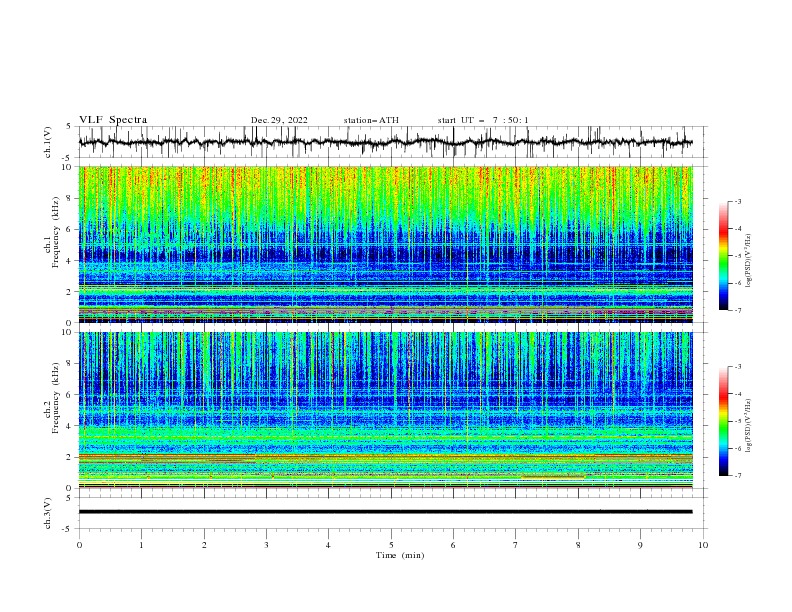Click the ch.2 "Frequency (kHz)" axis label
The height and width of the screenshot is (612, 792).
(55, 397)
